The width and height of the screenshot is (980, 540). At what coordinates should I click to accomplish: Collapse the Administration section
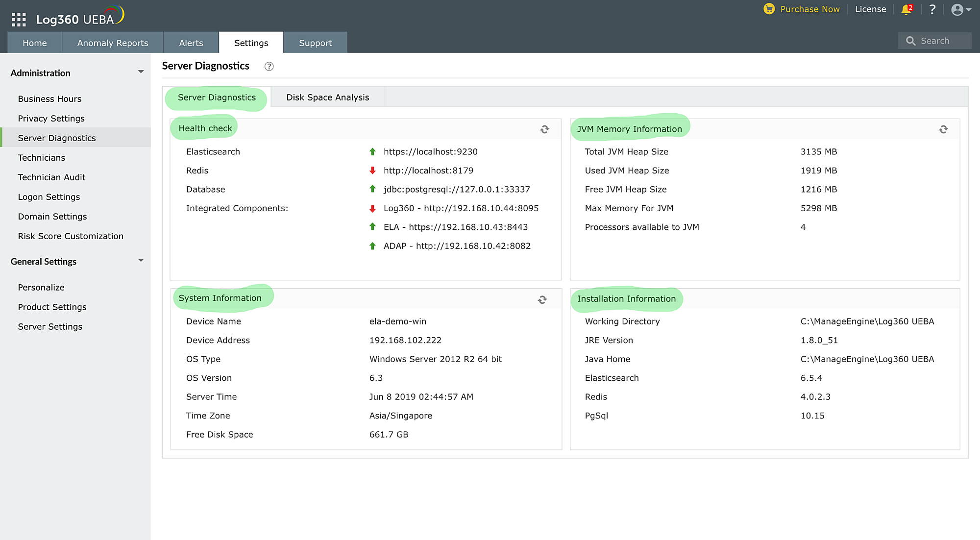tap(141, 72)
